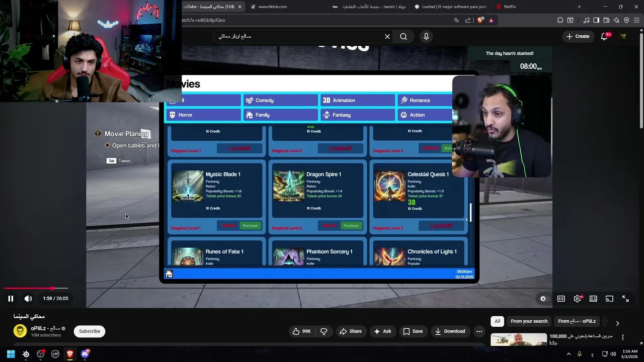This screenshot has width=644, height=362.
Task: Open the browser hamburger menu
Action: 636,20
